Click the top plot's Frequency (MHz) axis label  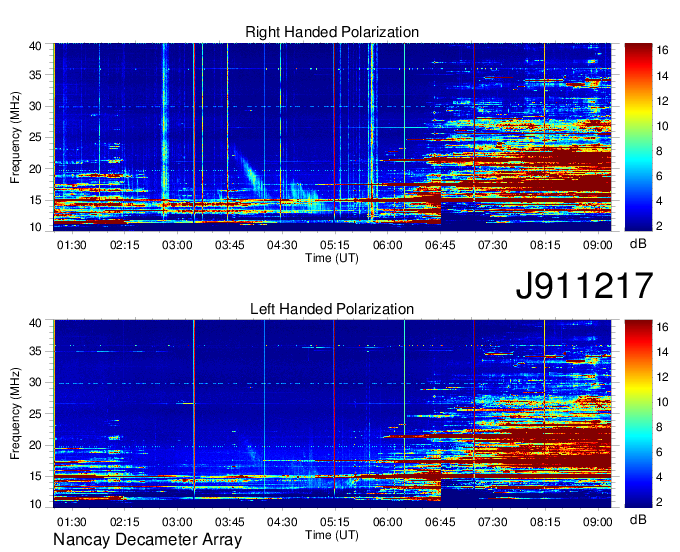tap(15, 137)
